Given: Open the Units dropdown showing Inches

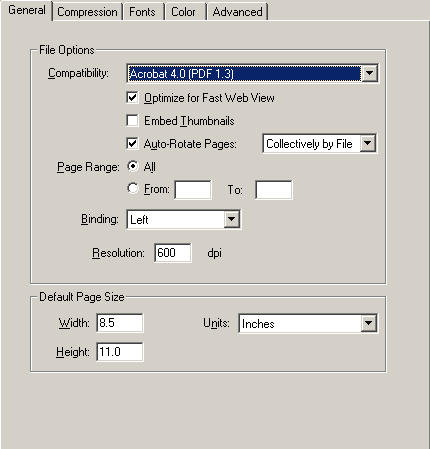Looking at the screenshot, I should [x=308, y=323].
